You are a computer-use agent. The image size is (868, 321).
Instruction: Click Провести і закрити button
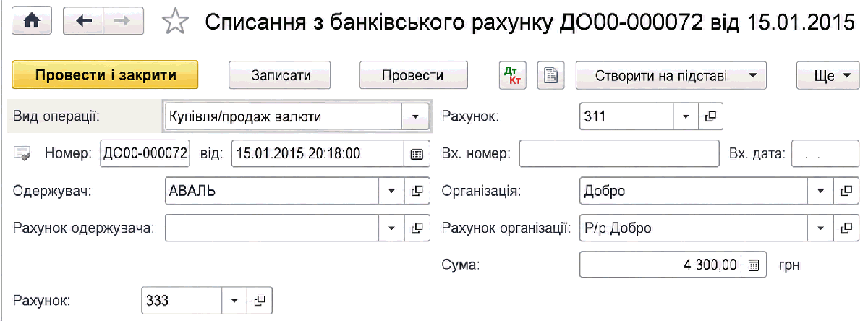pyautogui.click(x=106, y=75)
